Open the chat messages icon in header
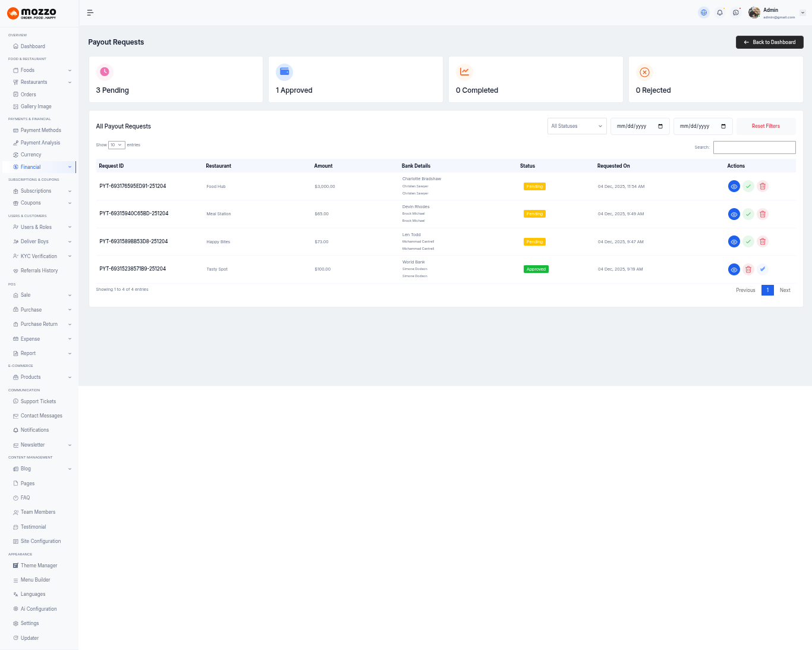The image size is (812, 650). pos(736,12)
